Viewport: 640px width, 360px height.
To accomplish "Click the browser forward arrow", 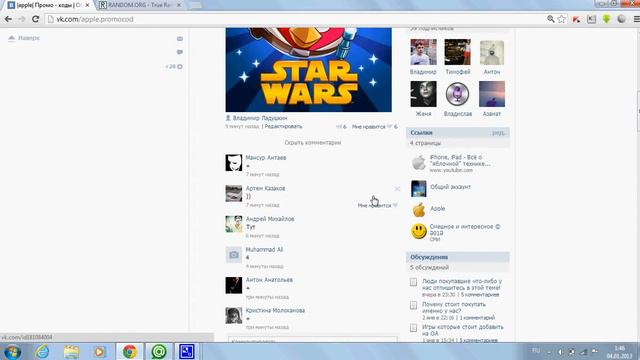I will [22, 19].
